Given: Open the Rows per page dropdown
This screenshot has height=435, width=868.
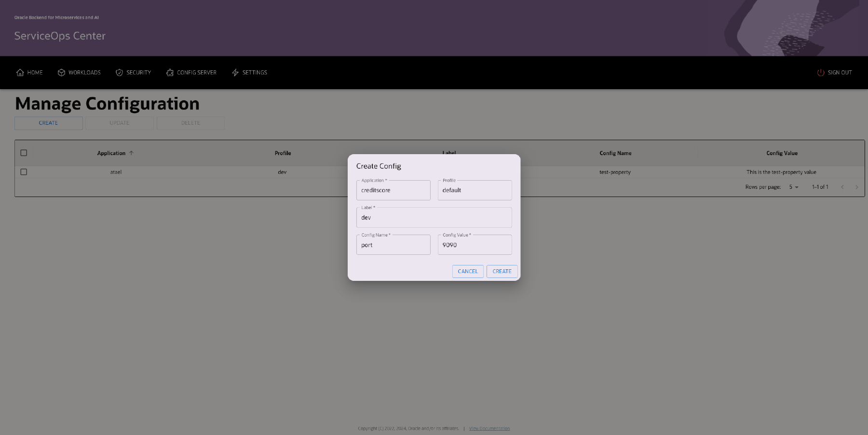Looking at the screenshot, I should tap(792, 187).
